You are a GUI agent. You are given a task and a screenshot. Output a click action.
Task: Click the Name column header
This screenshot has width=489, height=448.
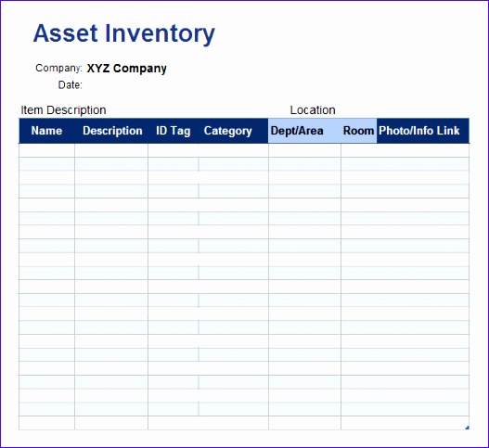46,131
